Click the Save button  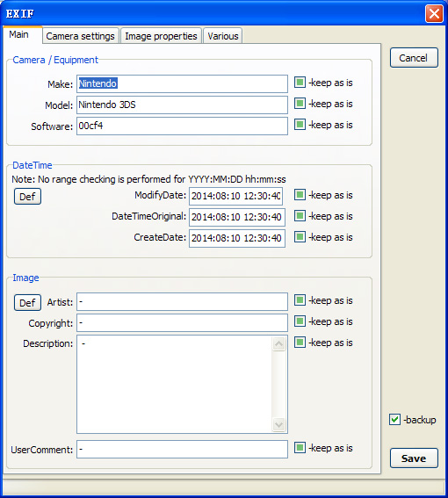(x=414, y=458)
